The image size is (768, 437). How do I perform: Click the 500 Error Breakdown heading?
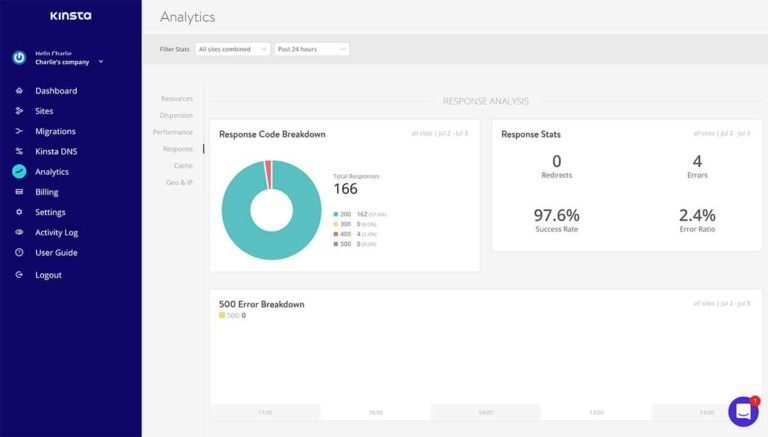(262, 304)
